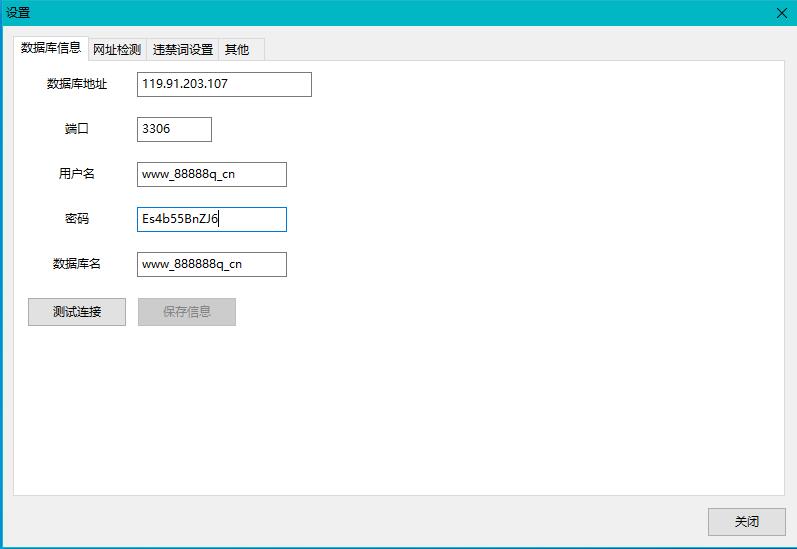Click the 设置 window title text

[x=18, y=12]
